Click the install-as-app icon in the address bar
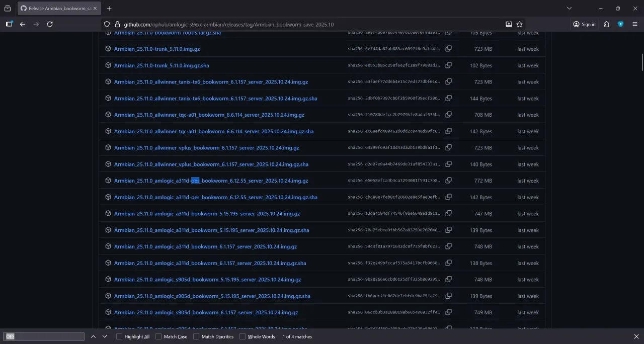Image resolution: width=644 pixels, height=344 pixels. pyautogui.click(x=509, y=24)
